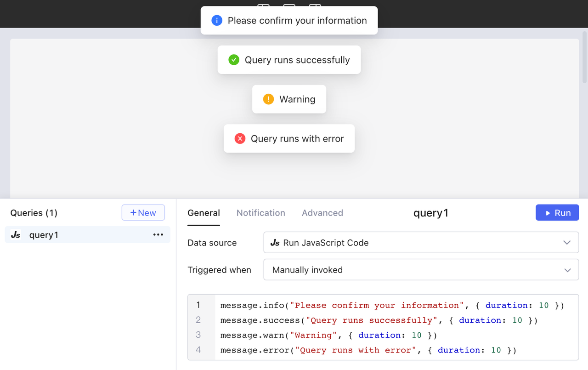588x370 pixels.
Task: Create a new query with New button
Action: click(143, 213)
